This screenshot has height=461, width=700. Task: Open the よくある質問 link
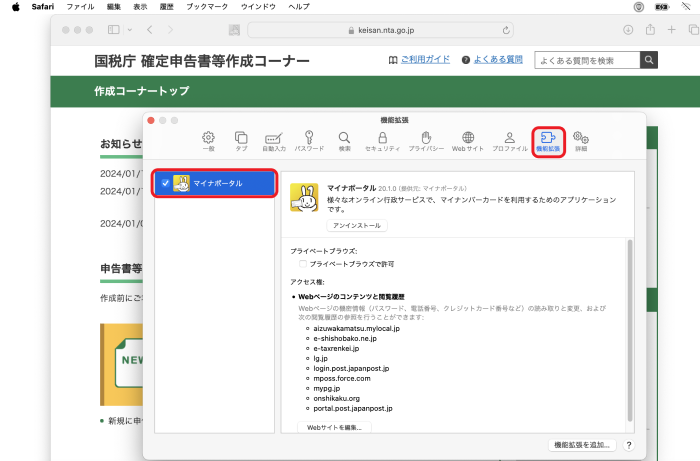[x=498, y=59]
